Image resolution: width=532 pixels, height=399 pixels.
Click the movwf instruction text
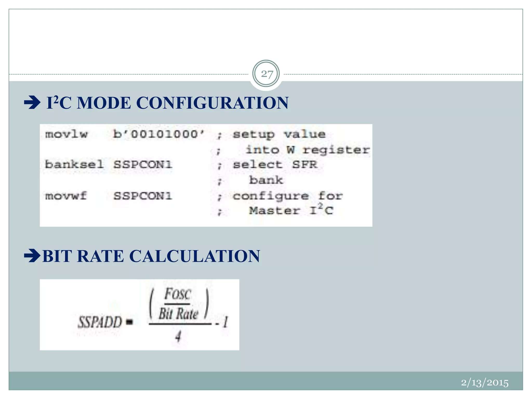(66, 196)
